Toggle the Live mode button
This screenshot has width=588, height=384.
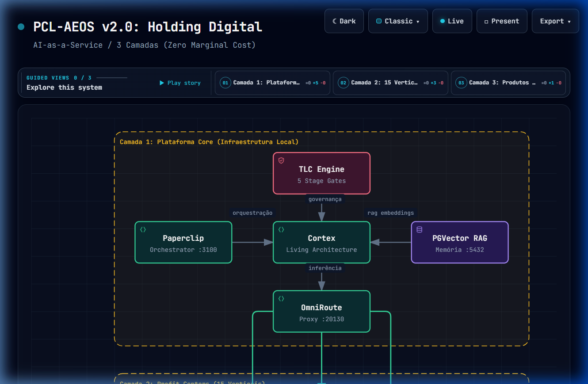click(452, 21)
